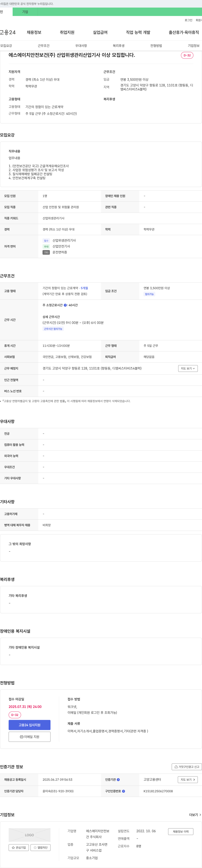
Task: Click help icon beside 인증기관 label
Action: 118,780
